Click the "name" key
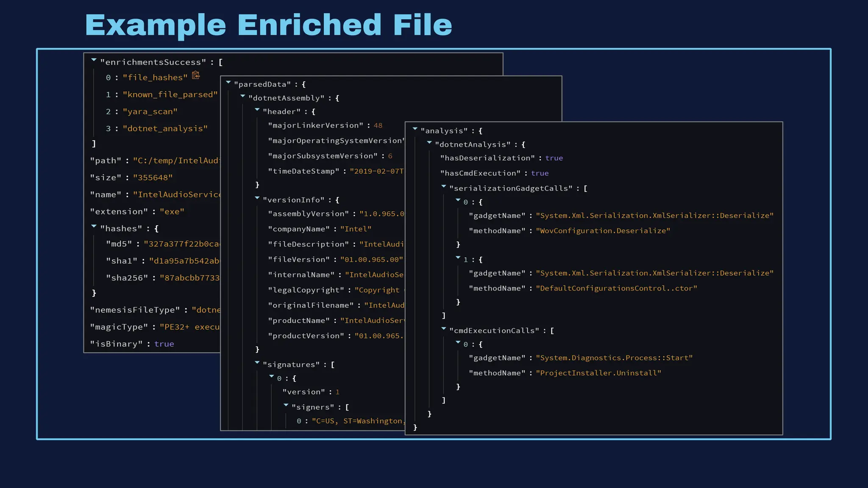The height and width of the screenshot is (488, 868). coord(106,194)
